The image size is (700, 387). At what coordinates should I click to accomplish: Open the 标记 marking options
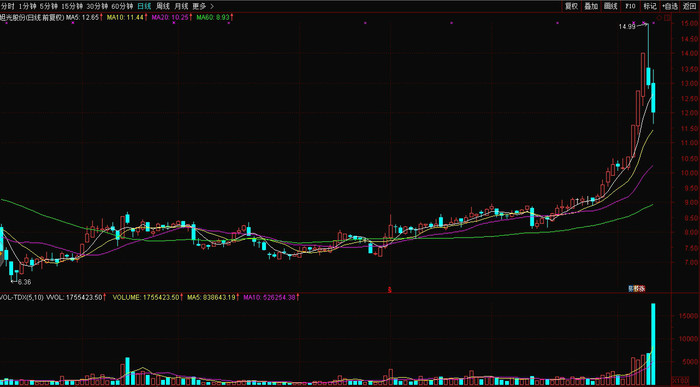pos(650,6)
